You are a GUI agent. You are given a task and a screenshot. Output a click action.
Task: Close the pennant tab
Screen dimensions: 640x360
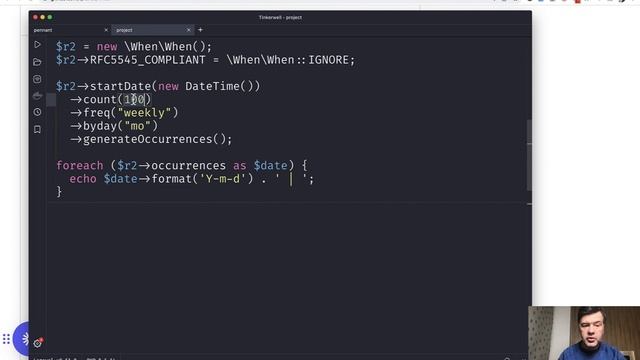click(106, 30)
